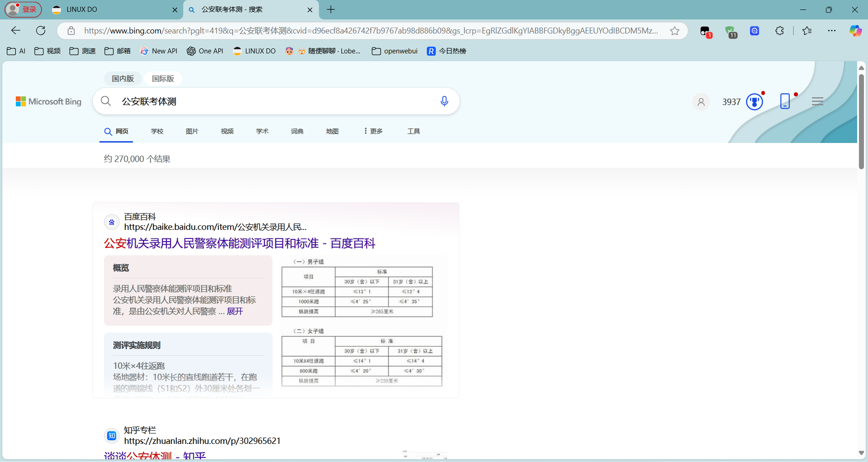868x462 pixels.
Task: Open Bing mobile app phone icon
Action: click(x=785, y=101)
